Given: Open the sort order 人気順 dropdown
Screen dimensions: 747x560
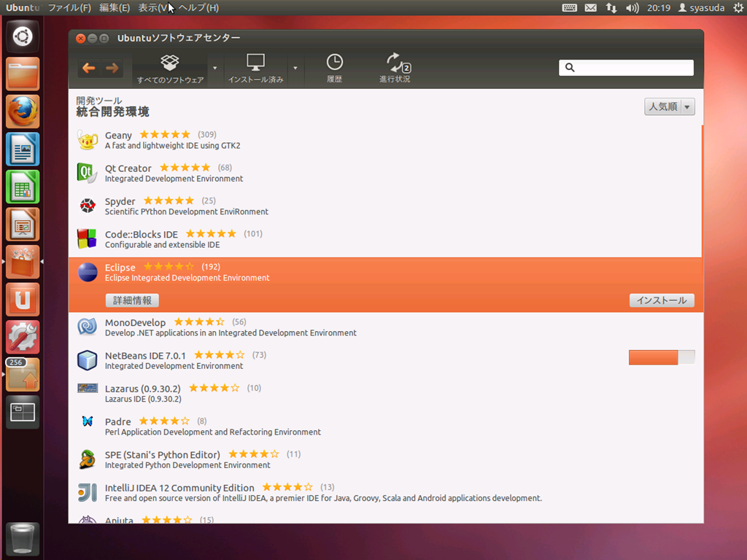Looking at the screenshot, I should click(x=670, y=106).
